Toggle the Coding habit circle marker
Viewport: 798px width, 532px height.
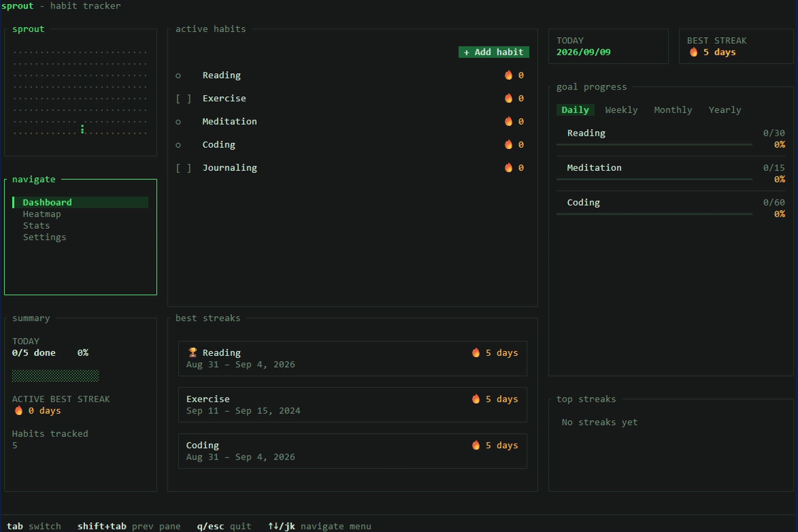178,145
